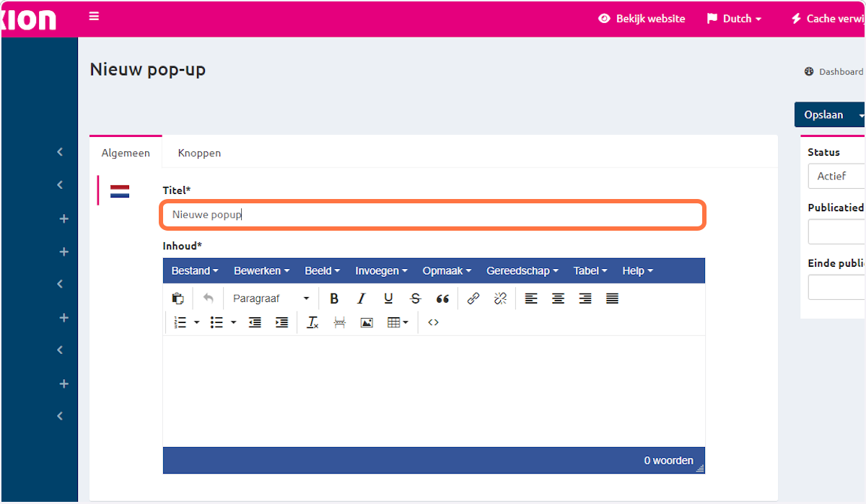Open the table insert dropdown

398,322
